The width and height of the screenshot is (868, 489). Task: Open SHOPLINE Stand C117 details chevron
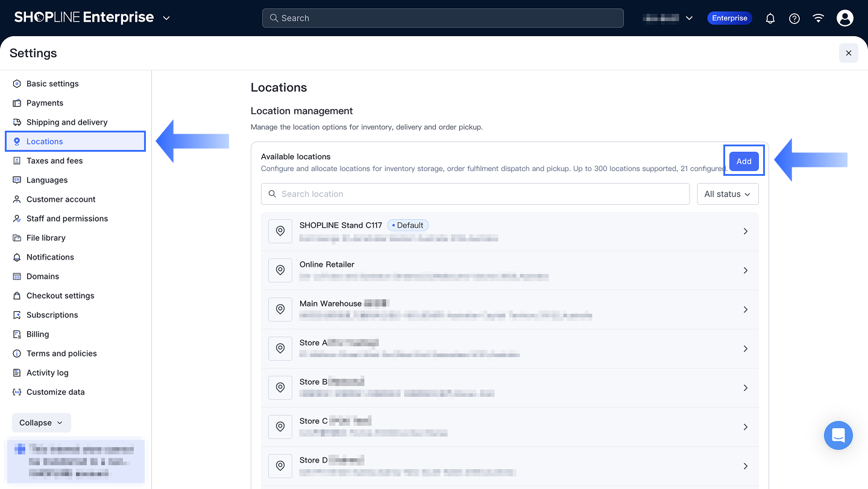point(746,231)
